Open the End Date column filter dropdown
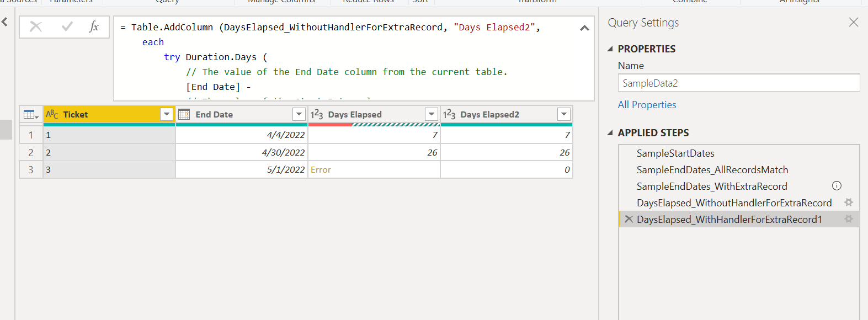This screenshot has width=868, height=320. click(x=299, y=114)
